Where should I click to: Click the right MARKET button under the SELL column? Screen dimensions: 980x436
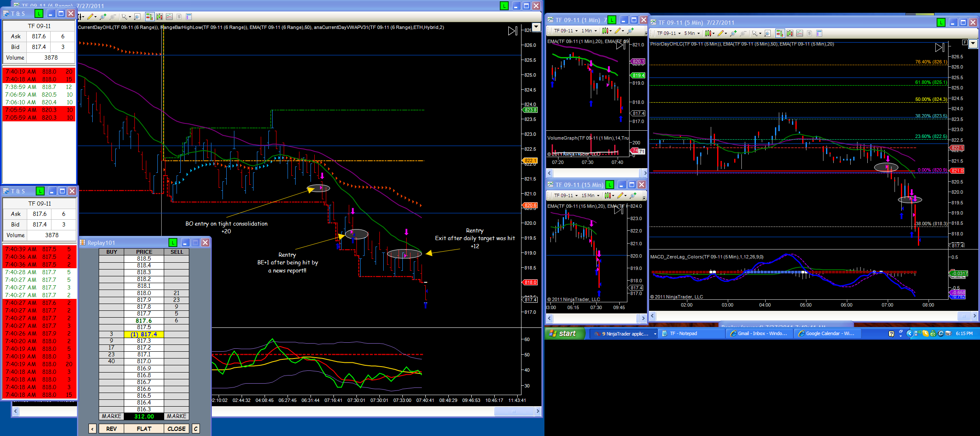(x=177, y=416)
